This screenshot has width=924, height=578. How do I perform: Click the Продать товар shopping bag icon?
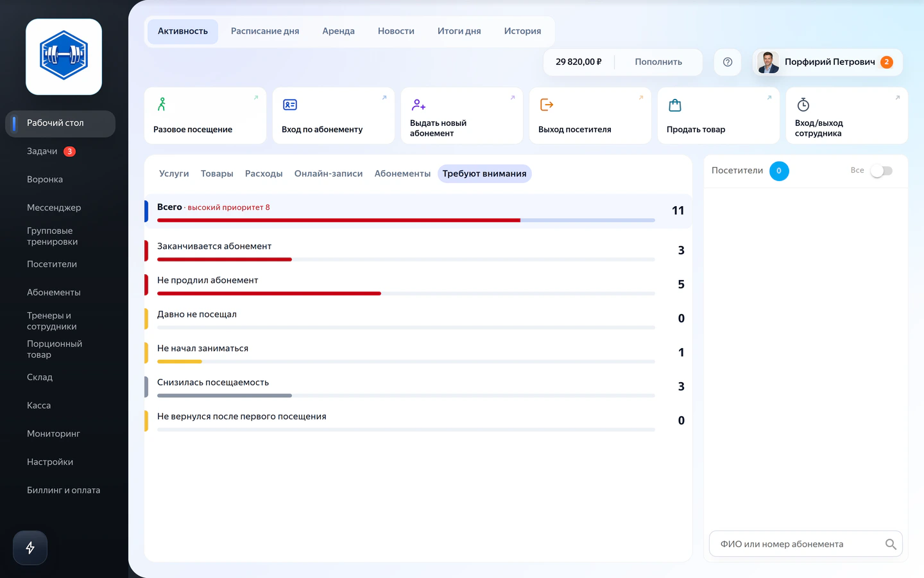coord(675,105)
